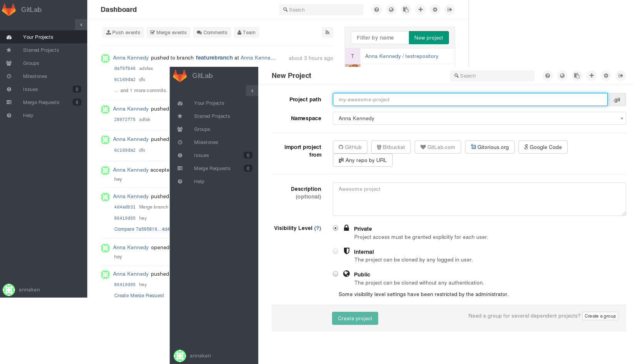Import Any repo by URL
633x364 pixels.
[363, 160]
